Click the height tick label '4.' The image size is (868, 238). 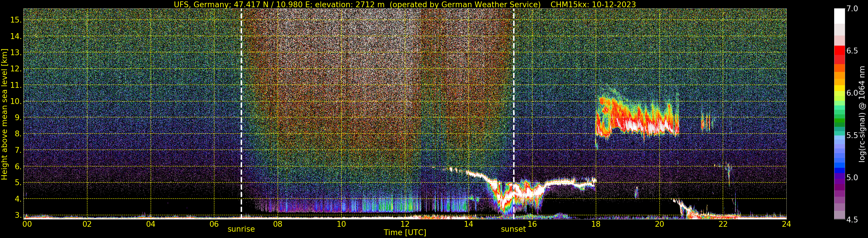(18, 199)
